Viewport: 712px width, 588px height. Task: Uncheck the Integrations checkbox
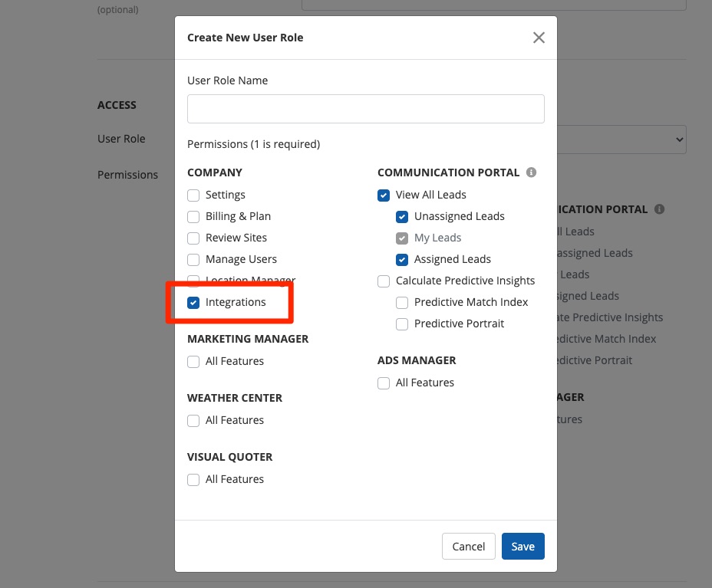click(x=193, y=303)
